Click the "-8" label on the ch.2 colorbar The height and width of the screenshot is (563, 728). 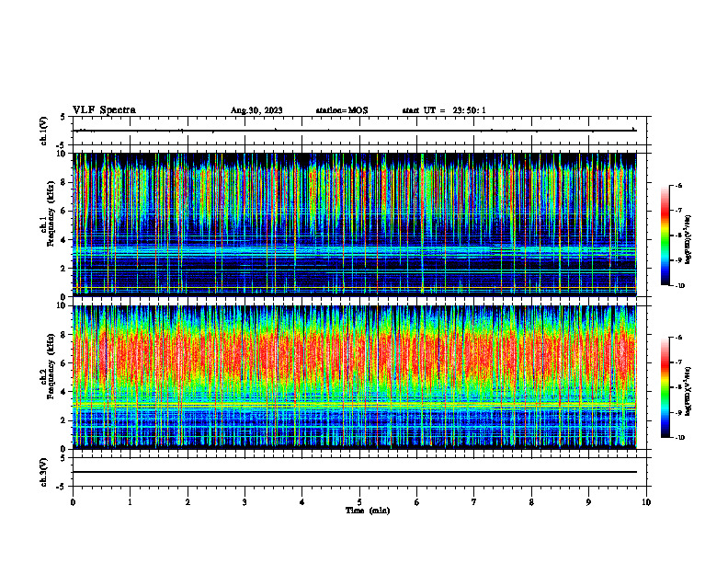click(x=678, y=387)
